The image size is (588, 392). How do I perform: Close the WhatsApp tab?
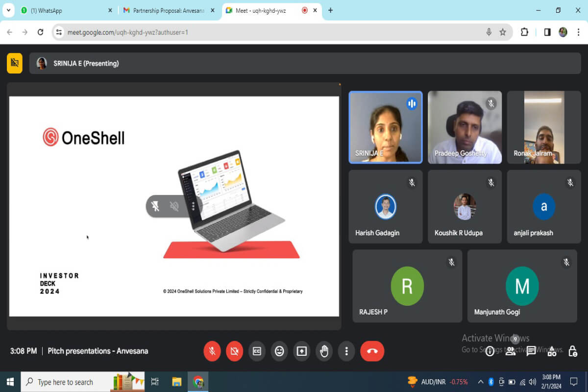110,10
